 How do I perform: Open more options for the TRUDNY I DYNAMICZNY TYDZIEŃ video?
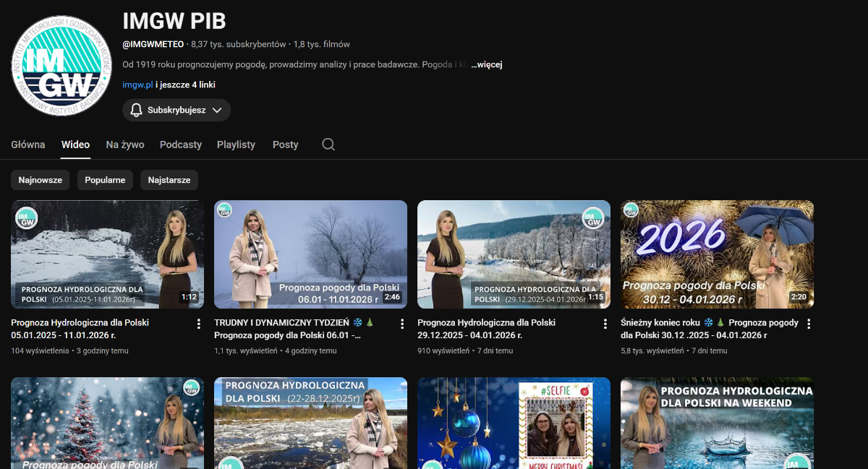click(402, 324)
